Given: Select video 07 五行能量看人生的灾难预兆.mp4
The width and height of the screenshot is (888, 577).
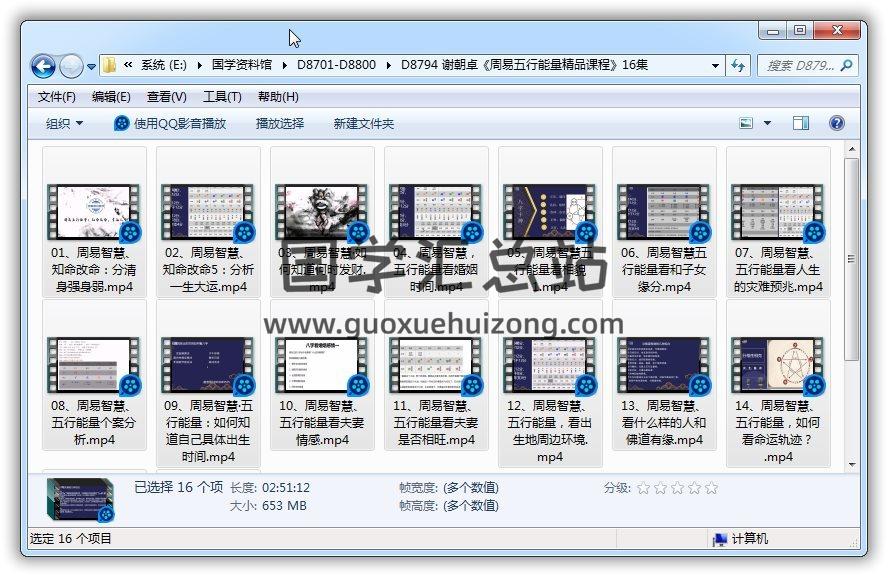Looking at the screenshot, I should [778, 222].
